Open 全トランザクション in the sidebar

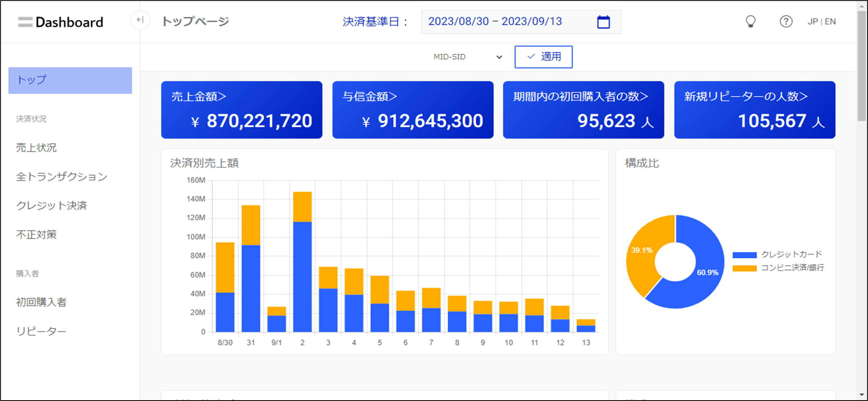pos(62,177)
